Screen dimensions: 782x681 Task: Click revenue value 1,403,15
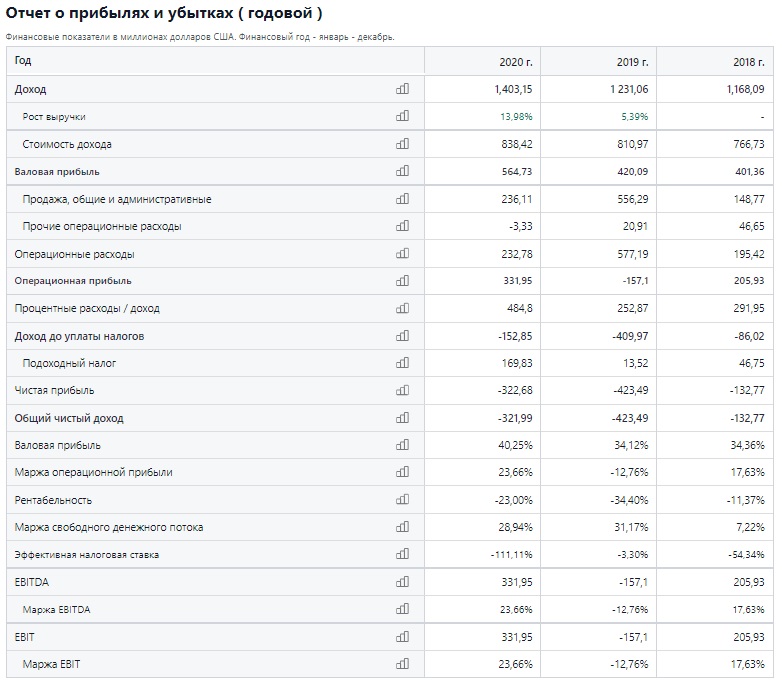tap(513, 89)
